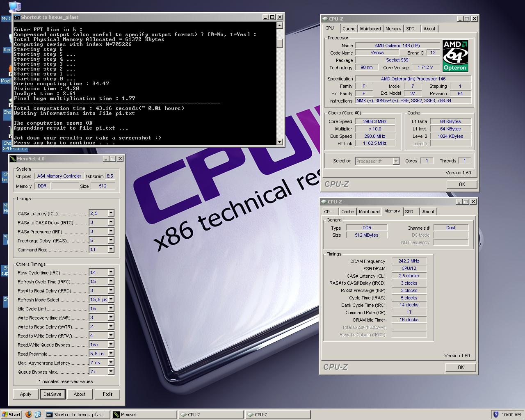525x420 pixels.
Task: Select the hexus_pifast taskbar button
Action: (77, 415)
